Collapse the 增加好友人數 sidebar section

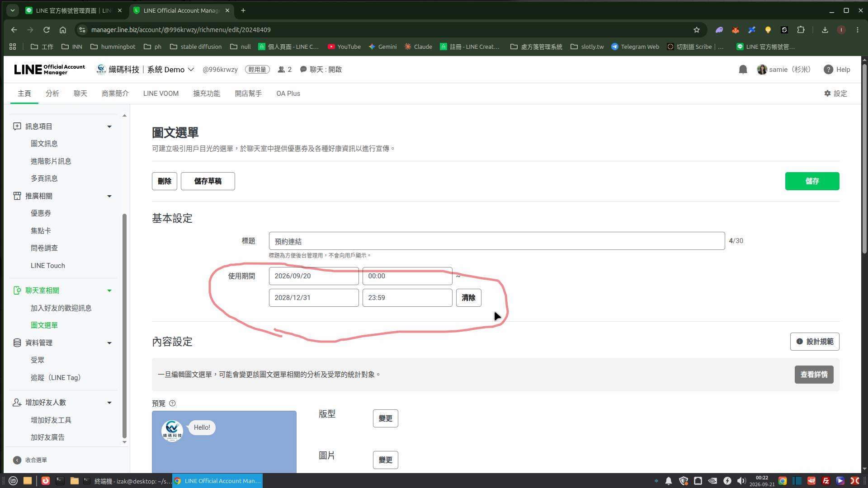tap(109, 403)
